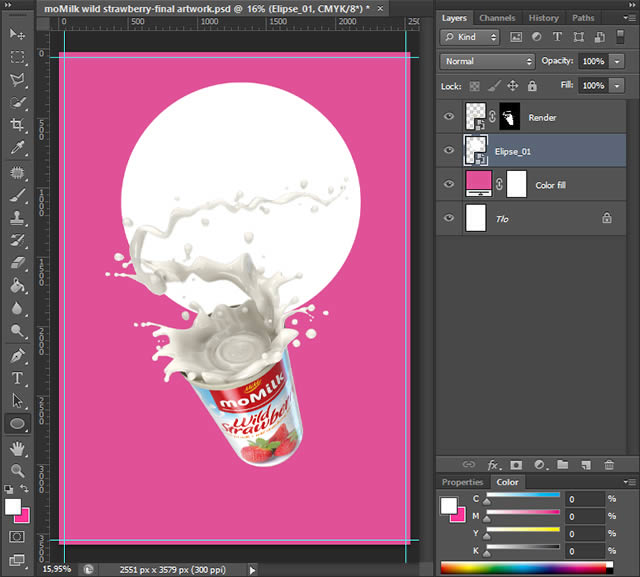This screenshot has width=640, height=577.
Task: Open the Opacity slider dropdown arrow
Action: click(617, 61)
